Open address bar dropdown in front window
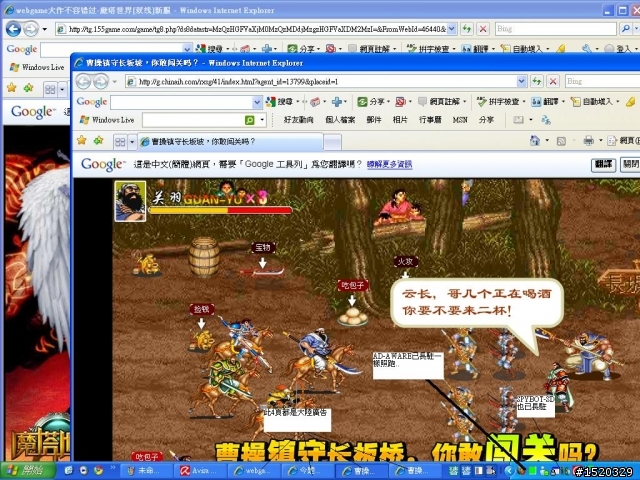This screenshot has height=480, width=640. pos(521,82)
